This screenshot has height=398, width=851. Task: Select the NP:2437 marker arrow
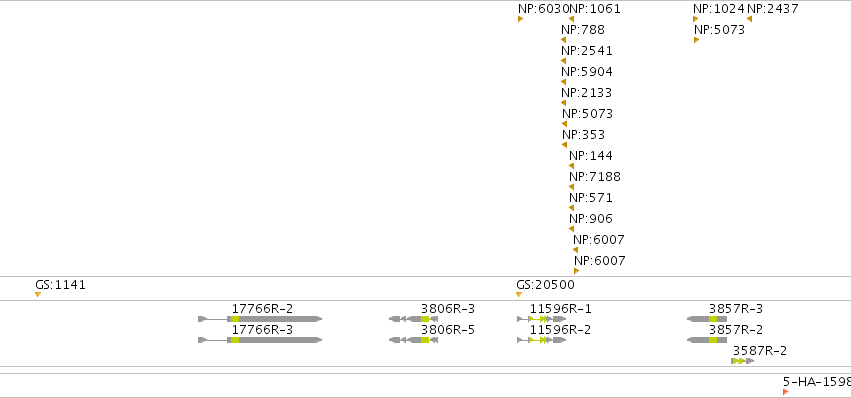(x=750, y=19)
